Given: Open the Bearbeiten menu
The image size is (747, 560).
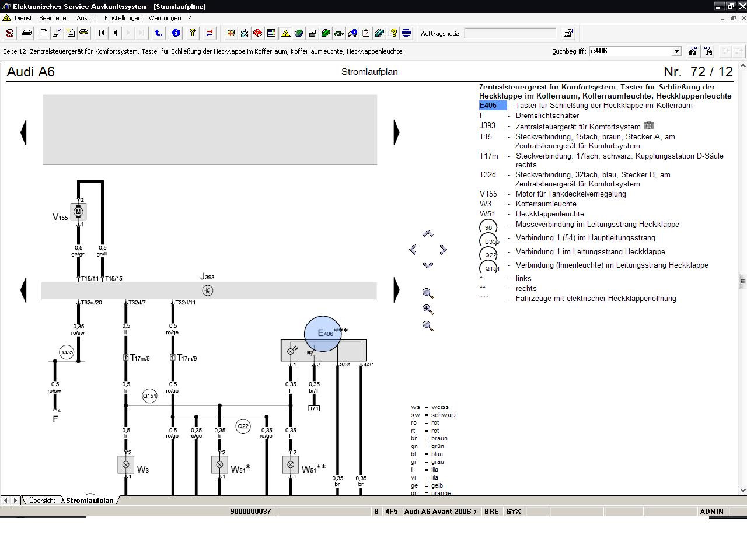Looking at the screenshot, I should [x=54, y=18].
